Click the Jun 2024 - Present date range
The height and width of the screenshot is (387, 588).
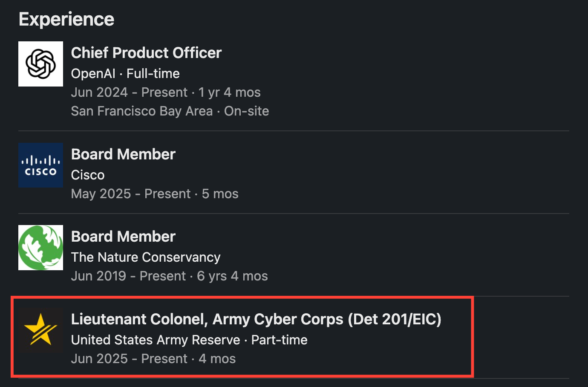click(x=129, y=92)
